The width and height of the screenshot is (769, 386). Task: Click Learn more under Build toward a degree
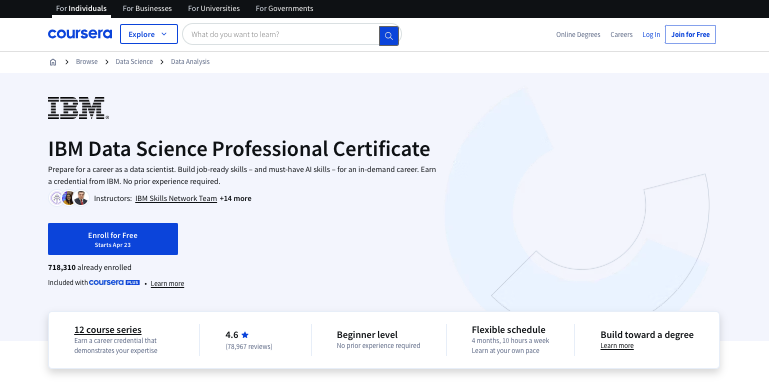(617, 346)
